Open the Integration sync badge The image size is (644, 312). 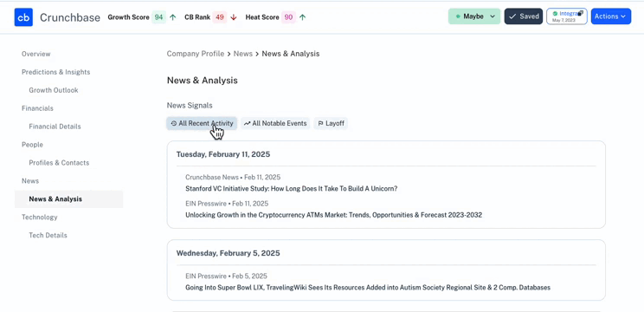click(x=566, y=16)
